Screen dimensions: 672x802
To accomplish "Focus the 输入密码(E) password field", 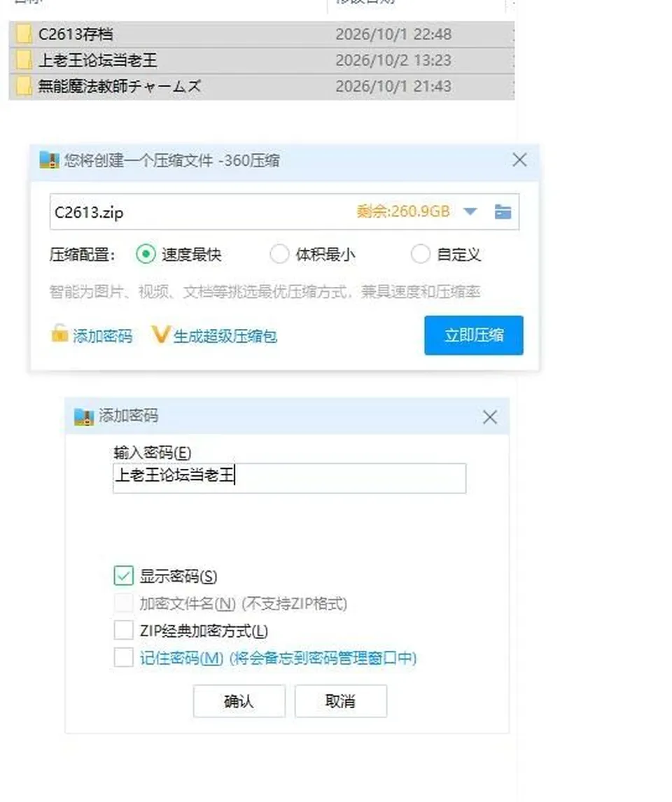I will (290, 478).
